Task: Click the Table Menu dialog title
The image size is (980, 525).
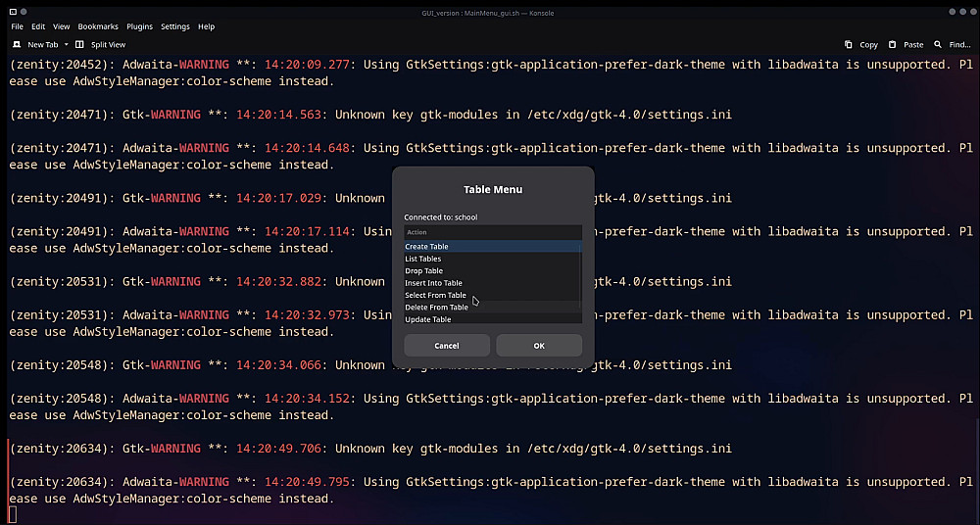Action: (x=493, y=189)
